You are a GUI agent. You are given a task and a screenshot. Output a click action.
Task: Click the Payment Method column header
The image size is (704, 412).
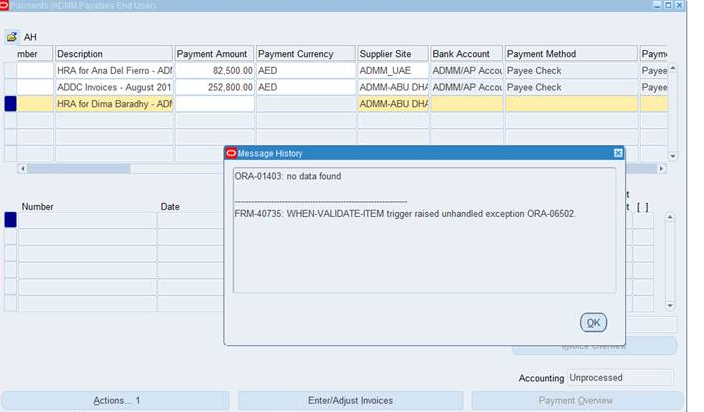click(571, 53)
